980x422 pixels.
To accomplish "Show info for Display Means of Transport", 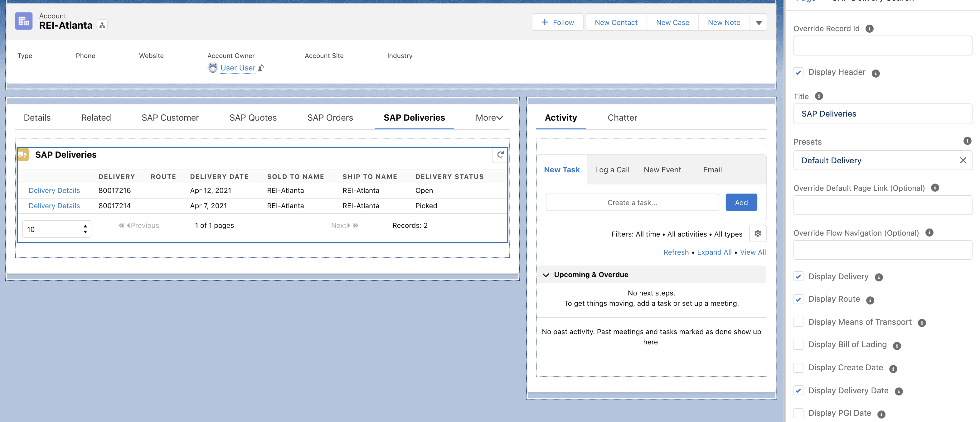I will 922,323.
